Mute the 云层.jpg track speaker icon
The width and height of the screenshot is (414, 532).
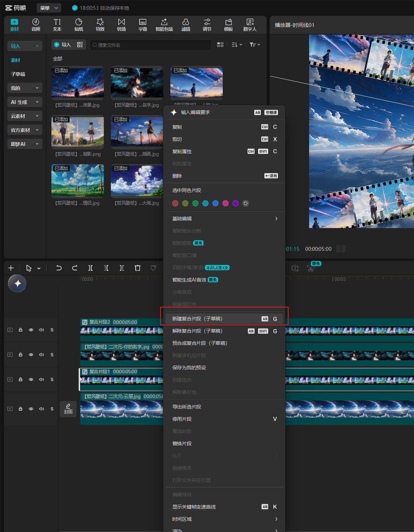[42, 409]
